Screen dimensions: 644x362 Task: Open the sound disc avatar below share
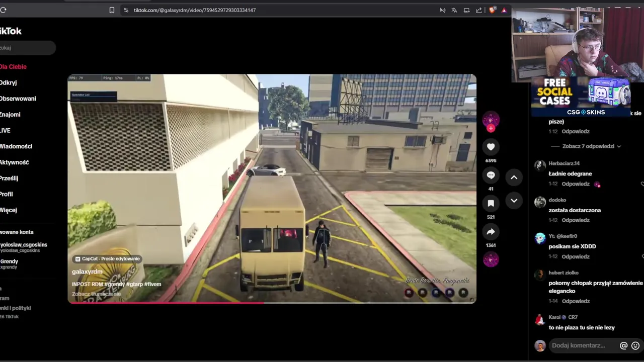point(491,259)
